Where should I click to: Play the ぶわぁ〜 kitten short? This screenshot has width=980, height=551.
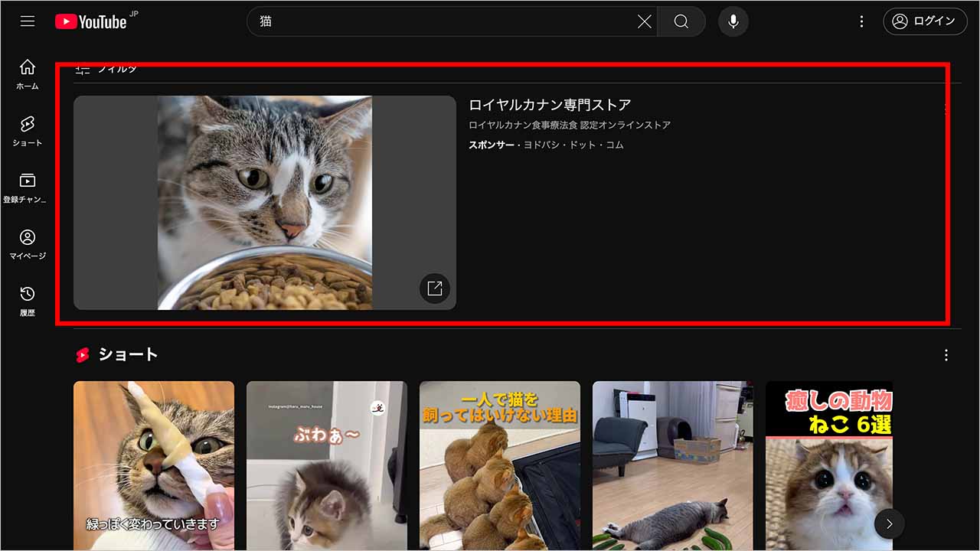(x=327, y=465)
